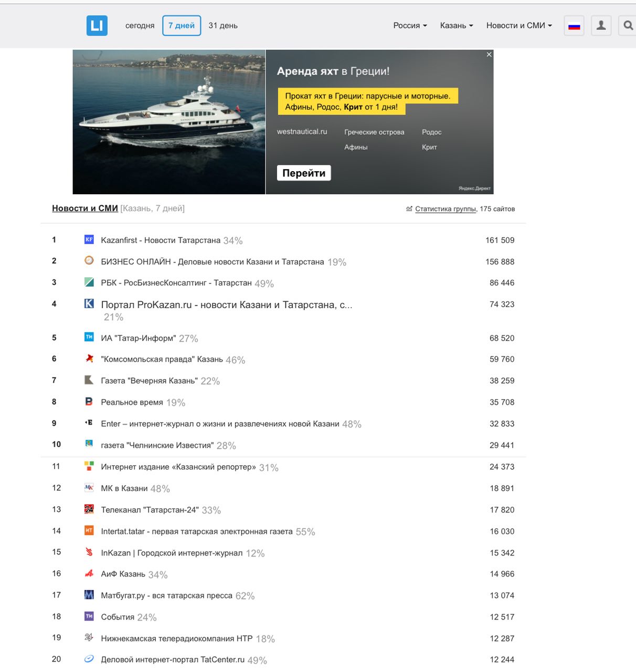Click the search magnifier icon
Viewport: 636px width, 672px height.
628,25
